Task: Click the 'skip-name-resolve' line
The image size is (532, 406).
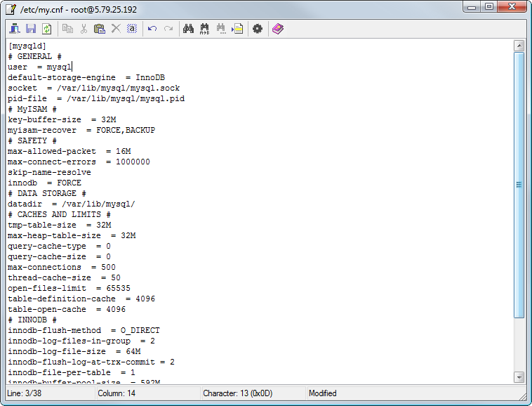Action: pos(50,172)
